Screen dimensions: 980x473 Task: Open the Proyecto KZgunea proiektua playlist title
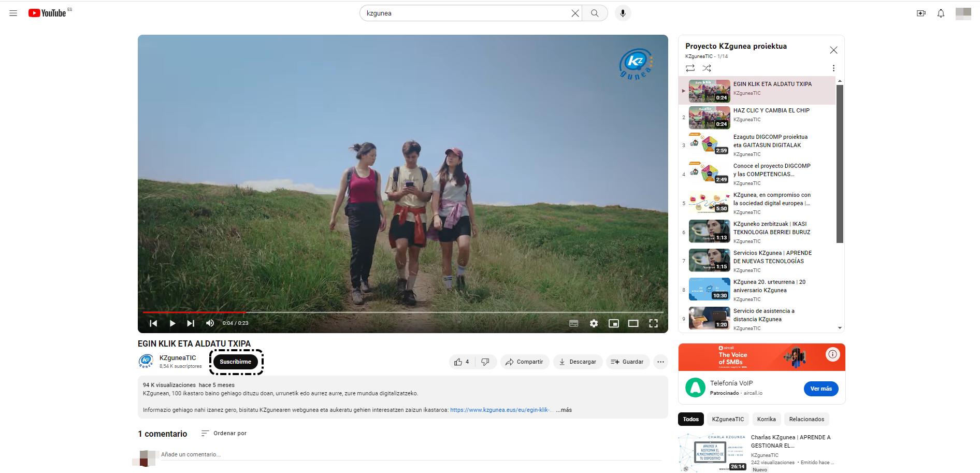click(736, 46)
